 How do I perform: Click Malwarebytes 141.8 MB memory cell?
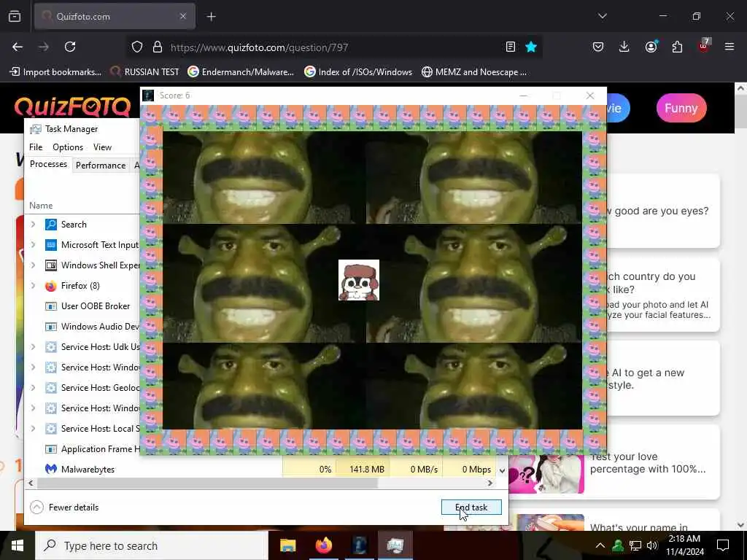(x=363, y=470)
